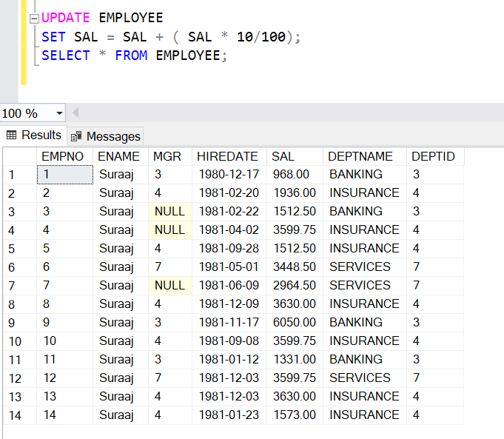
Task: Open the 100 % zoom dropdown
Action: click(59, 113)
